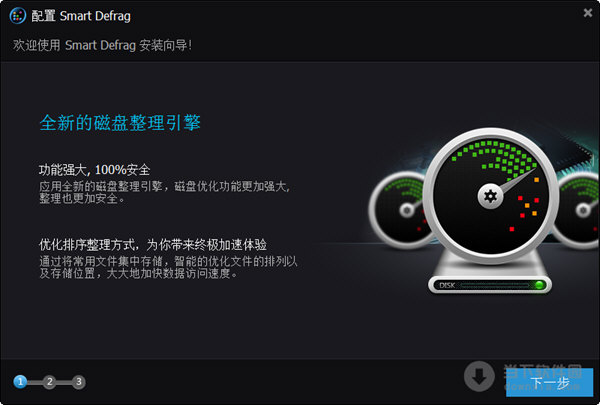Click the gear icon in the large gauge's center
The image size is (600, 405).
pyautogui.click(x=490, y=196)
